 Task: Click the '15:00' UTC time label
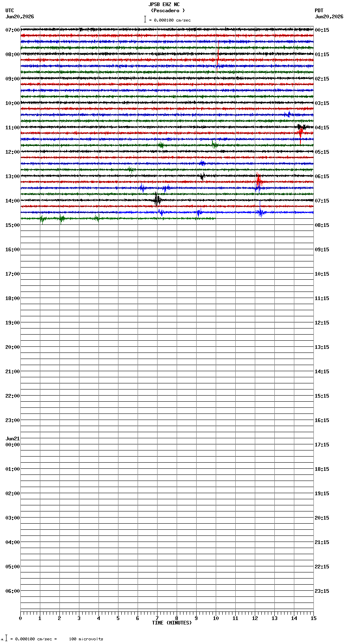(13, 225)
